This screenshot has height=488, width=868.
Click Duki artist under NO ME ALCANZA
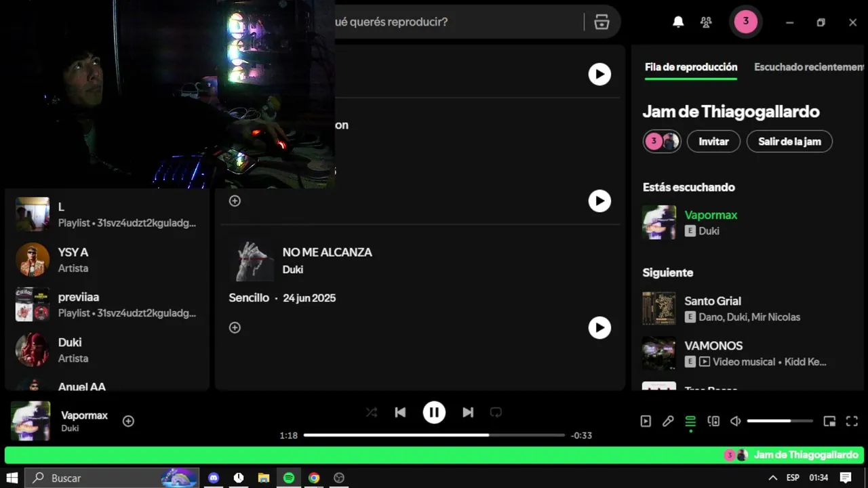click(x=293, y=270)
